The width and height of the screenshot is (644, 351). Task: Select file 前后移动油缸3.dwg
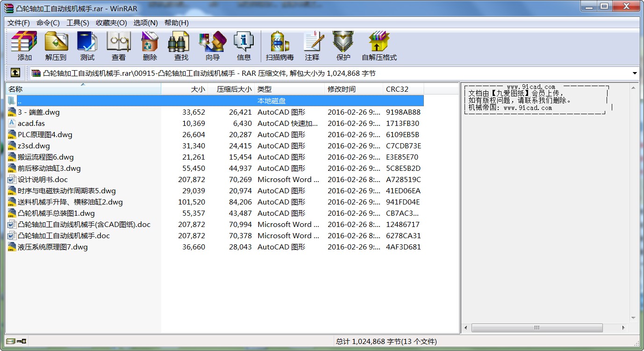(x=49, y=168)
